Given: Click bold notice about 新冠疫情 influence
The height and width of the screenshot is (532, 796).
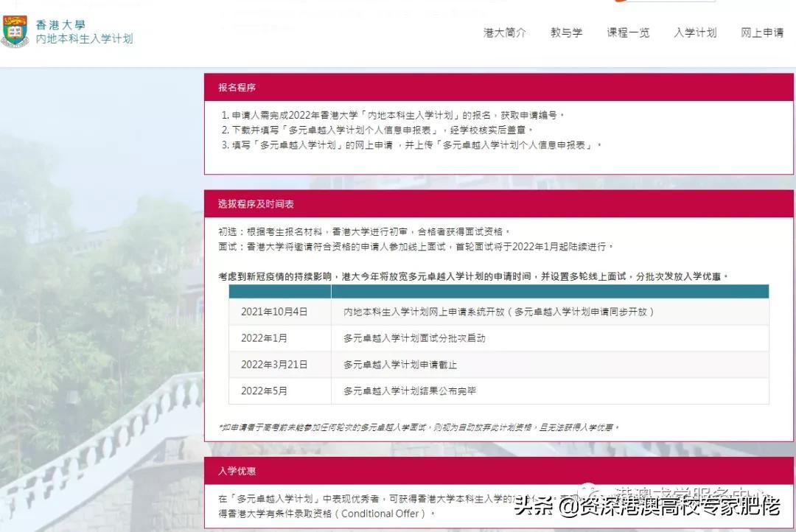Looking at the screenshot, I should (473, 276).
